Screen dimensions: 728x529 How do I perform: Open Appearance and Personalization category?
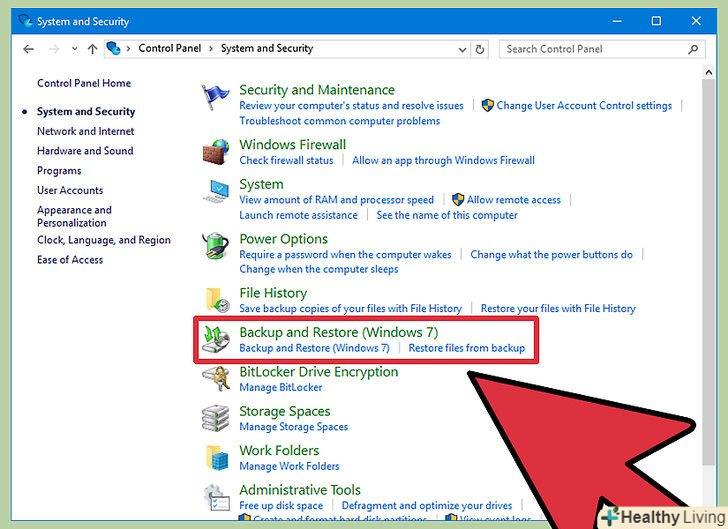pos(74,216)
